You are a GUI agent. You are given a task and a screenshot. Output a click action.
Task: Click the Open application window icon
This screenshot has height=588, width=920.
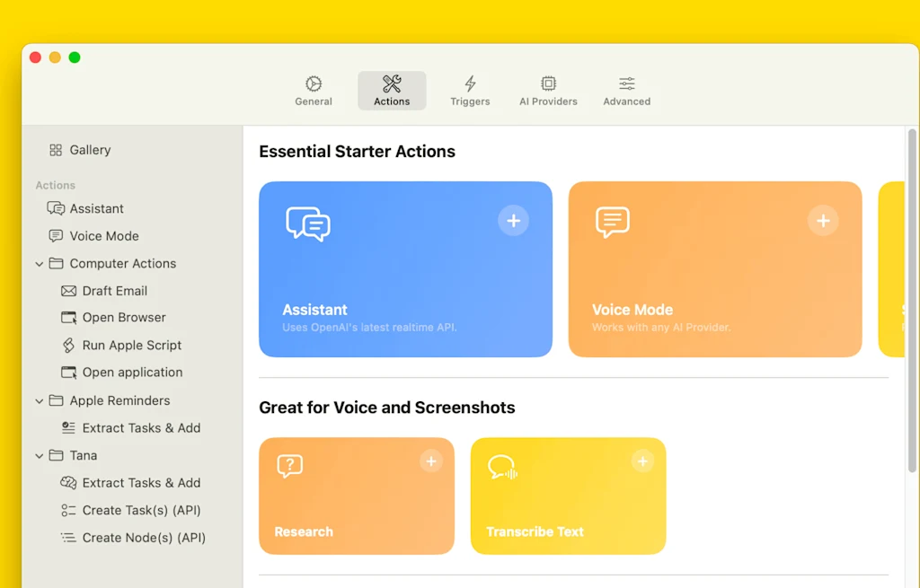pos(68,373)
